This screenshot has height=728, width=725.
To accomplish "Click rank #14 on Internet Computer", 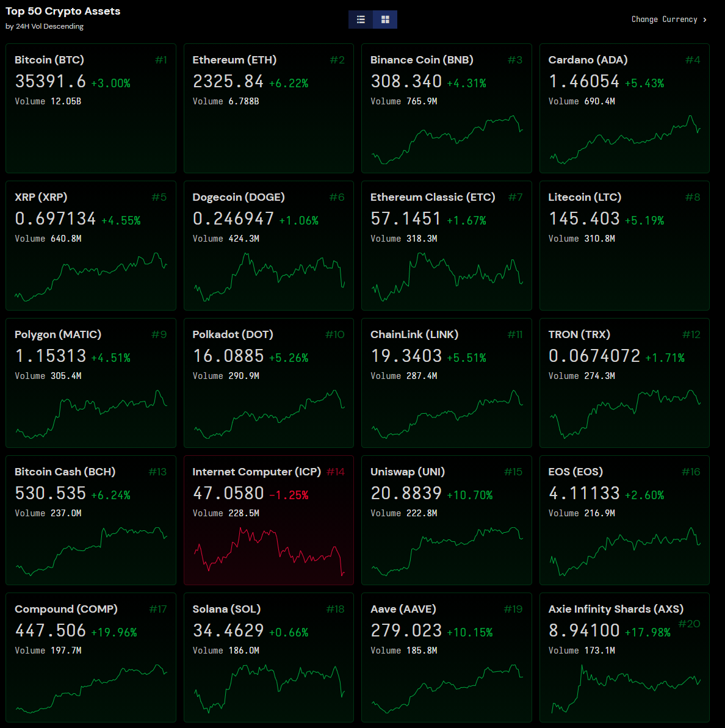I will (x=335, y=472).
